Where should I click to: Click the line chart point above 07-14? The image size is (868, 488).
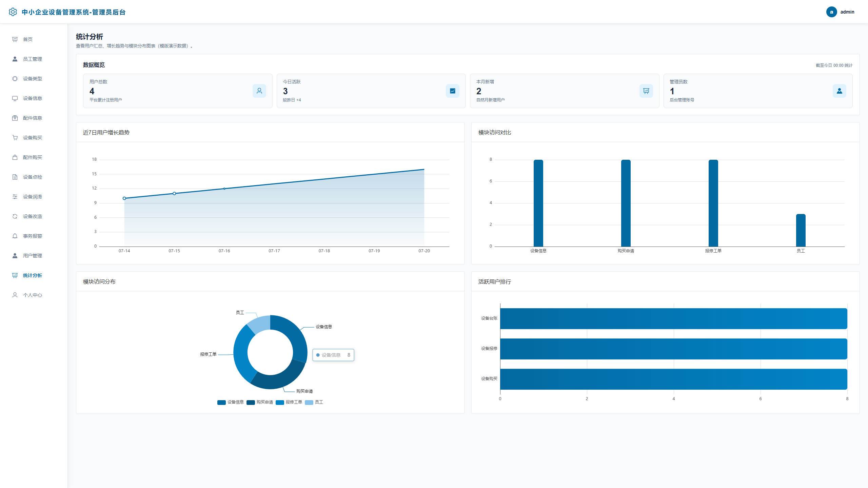point(124,198)
